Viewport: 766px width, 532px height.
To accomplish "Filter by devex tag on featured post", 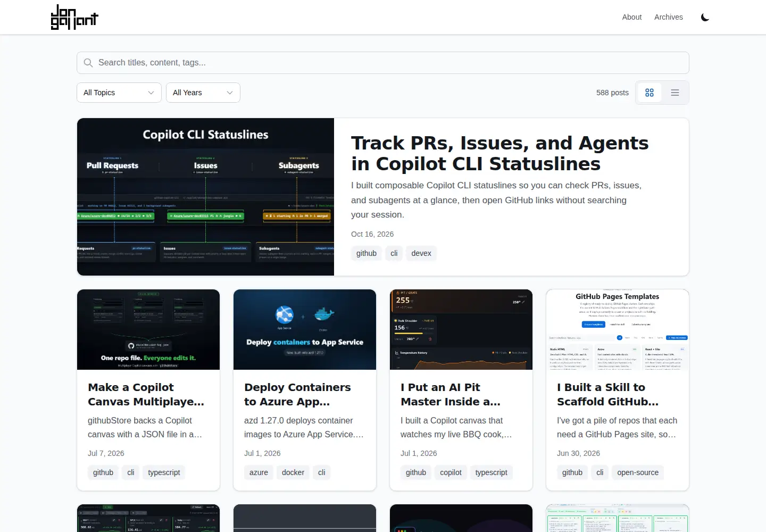I will pyautogui.click(x=421, y=253).
